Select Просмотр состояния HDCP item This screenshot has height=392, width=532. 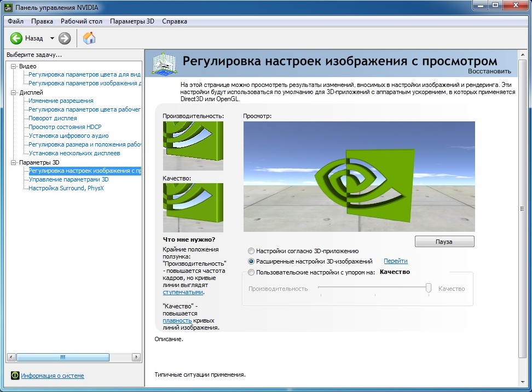pyautogui.click(x=65, y=127)
